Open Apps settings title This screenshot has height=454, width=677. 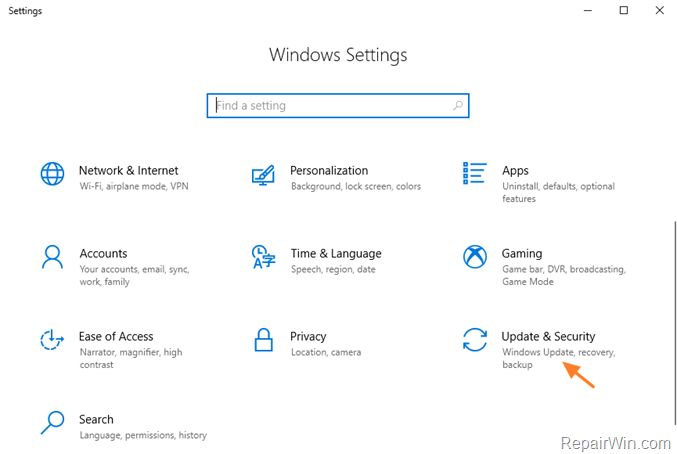(515, 171)
